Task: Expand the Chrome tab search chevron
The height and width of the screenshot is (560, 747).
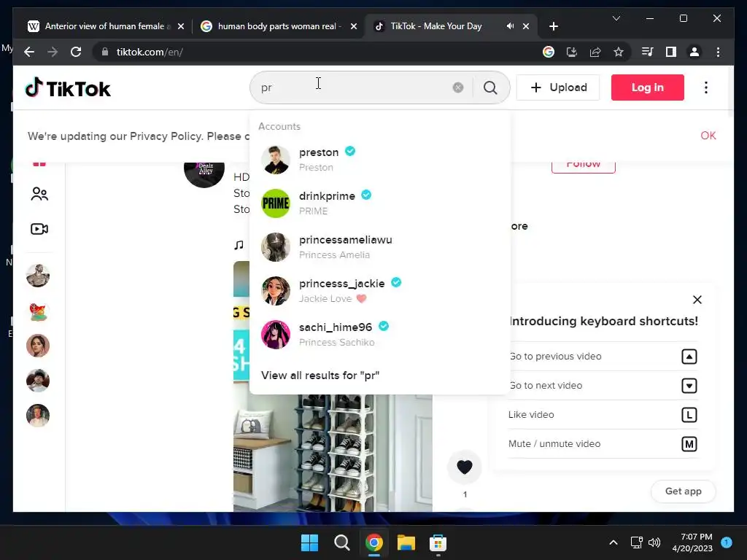Action: pos(616,18)
